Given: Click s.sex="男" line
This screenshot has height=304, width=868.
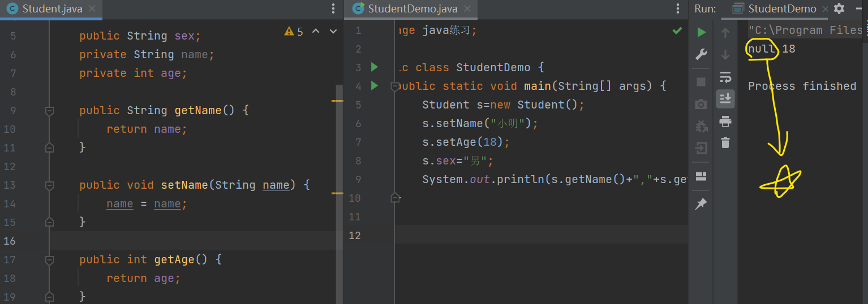Looking at the screenshot, I should click(x=458, y=160).
